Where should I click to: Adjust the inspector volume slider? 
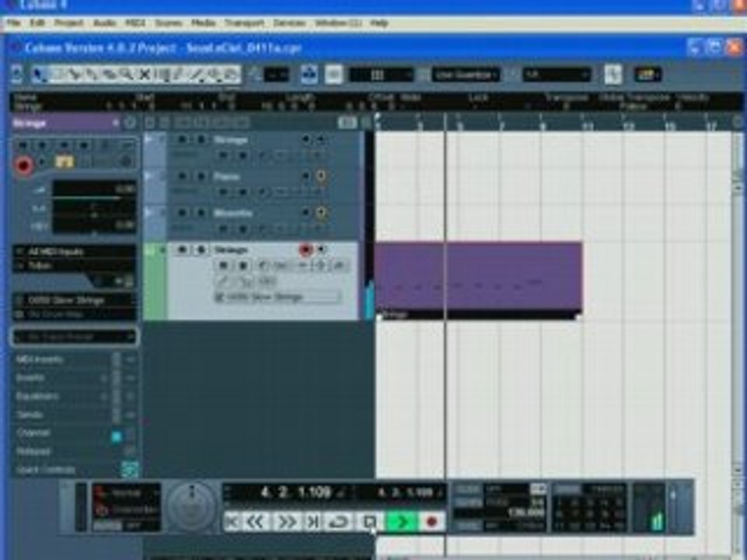pos(94,198)
